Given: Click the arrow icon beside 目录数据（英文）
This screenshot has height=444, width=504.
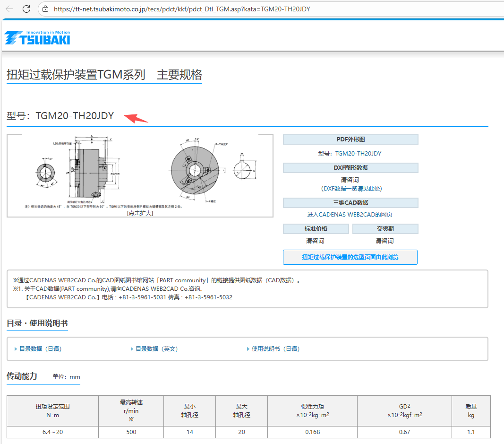Looking at the screenshot, I should 131,348.
